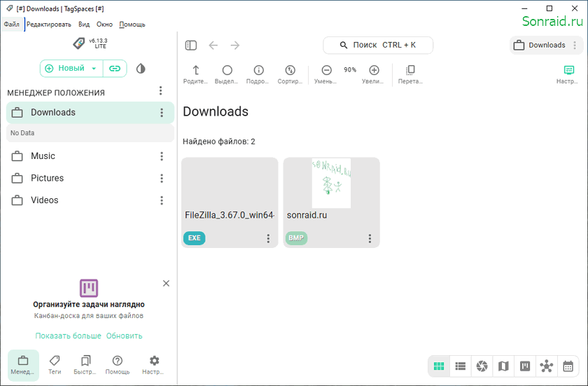Screen dimensions: 588x386
Task: Switch to gallery perspective aperture icon
Action: pyautogui.click(x=482, y=366)
